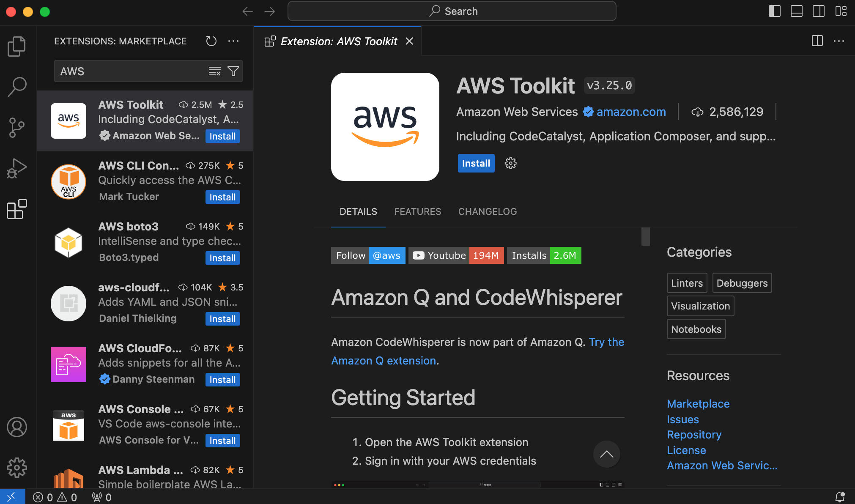The image size is (855, 504).
Task: Open the Repository resource link
Action: [694, 435]
